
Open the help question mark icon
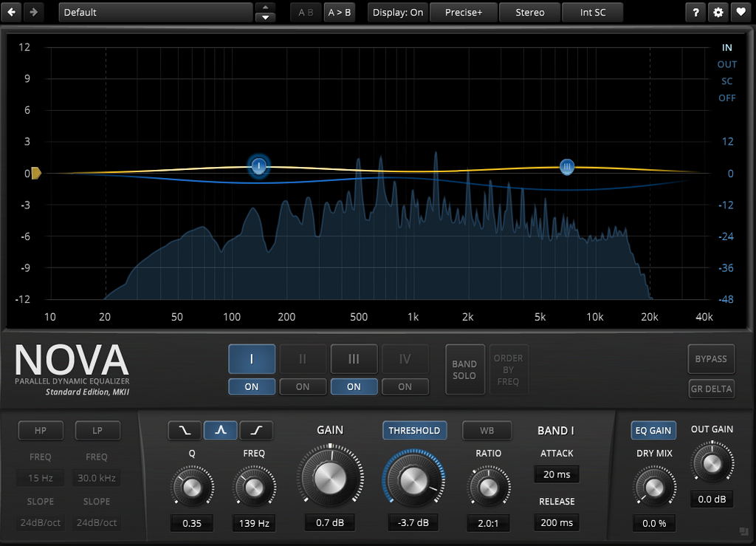pyautogui.click(x=695, y=13)
